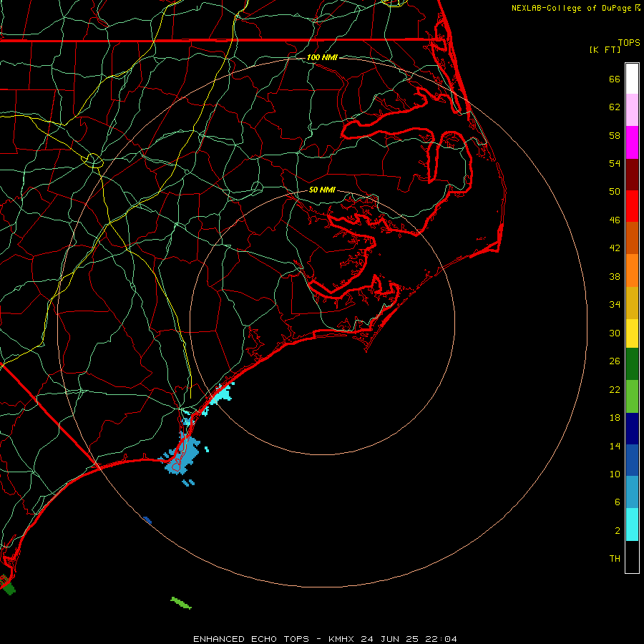Click the small dark blue offshore echo
The height and width of the screenshot is (644, 644).
pos(147,520)
